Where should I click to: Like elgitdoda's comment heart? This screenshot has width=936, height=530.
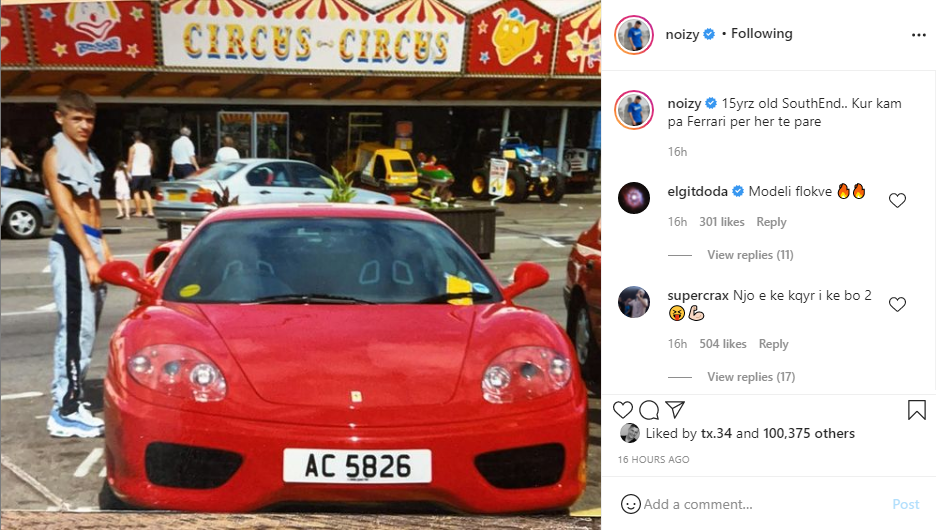[x=897, y=200]
